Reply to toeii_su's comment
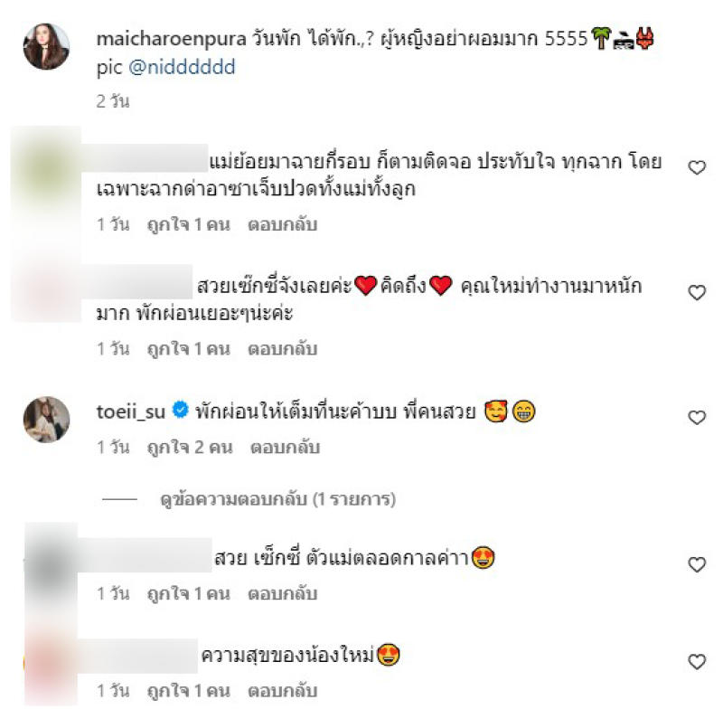The width and height of the screenshot is (723, 728). tap(285, 448)
